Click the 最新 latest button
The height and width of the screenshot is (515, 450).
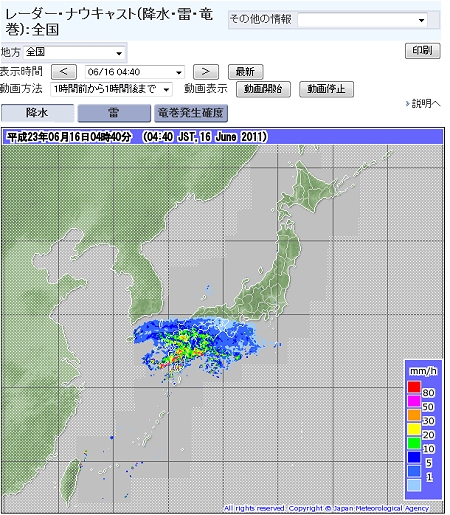click(x=245, y=72)
